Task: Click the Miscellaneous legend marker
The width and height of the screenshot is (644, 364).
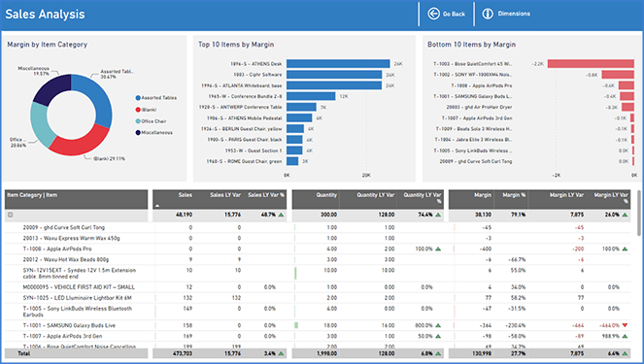Action: [x=138, y=133]
